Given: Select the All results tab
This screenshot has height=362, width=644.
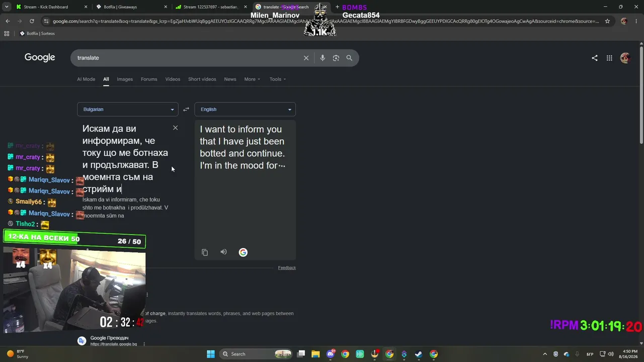Looking at the screenshot, I should click(106, 79).
